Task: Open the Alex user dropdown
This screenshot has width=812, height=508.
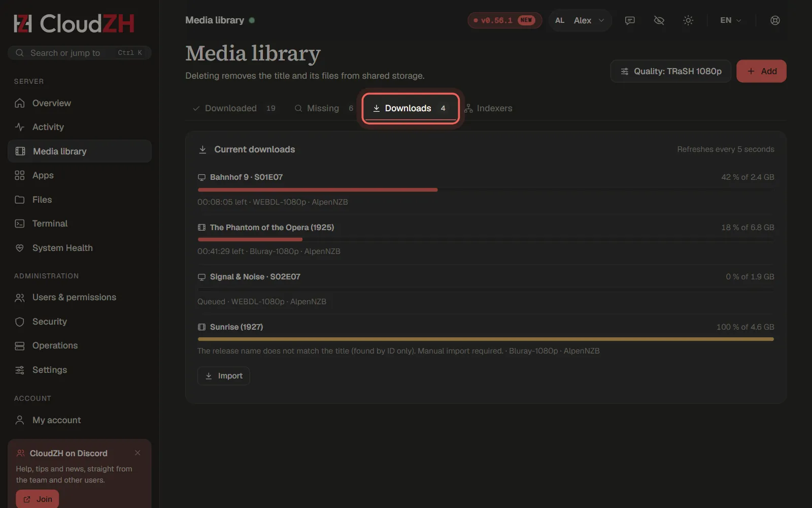Action: click(x=580, y=20)
